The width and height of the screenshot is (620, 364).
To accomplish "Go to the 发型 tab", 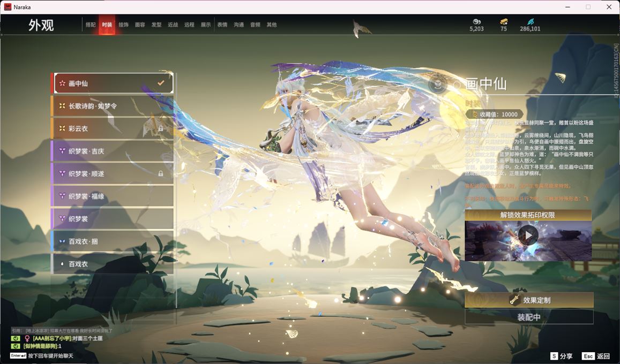I will (x=156, y=25).
